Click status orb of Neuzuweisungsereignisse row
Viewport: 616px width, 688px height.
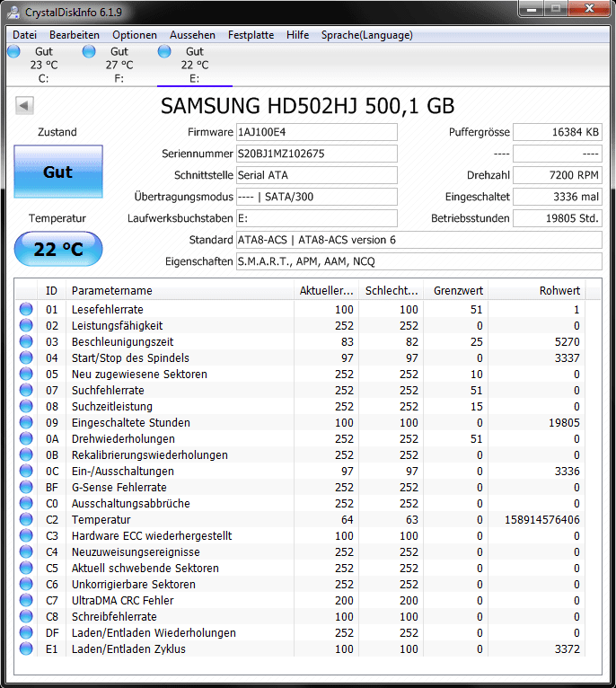[26, 551]
